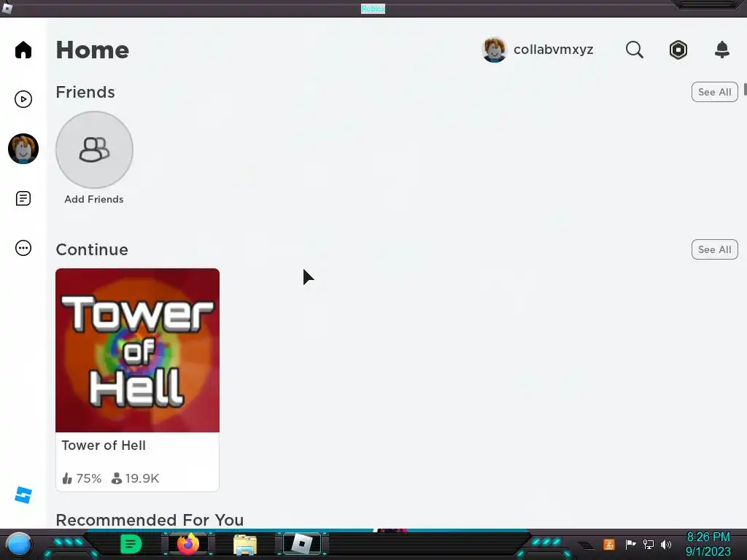
Task: See All in Continue section
Action: (714, 249)
